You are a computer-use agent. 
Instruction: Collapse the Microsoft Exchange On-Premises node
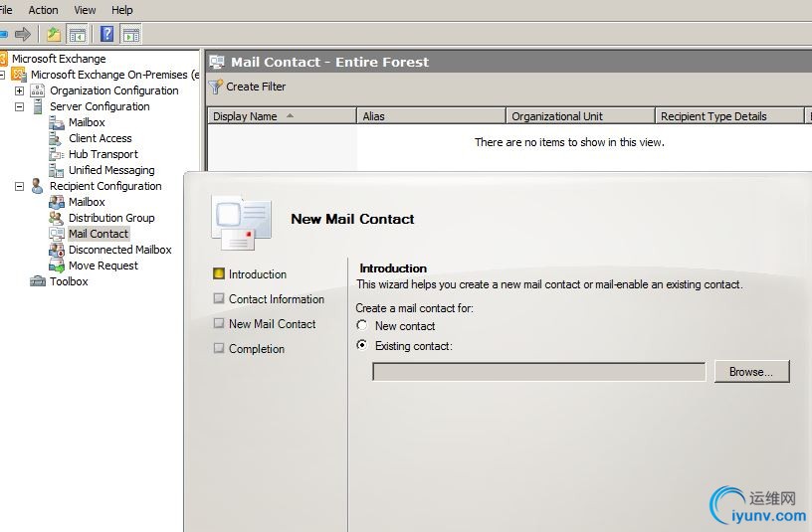[x=2, y=75]
